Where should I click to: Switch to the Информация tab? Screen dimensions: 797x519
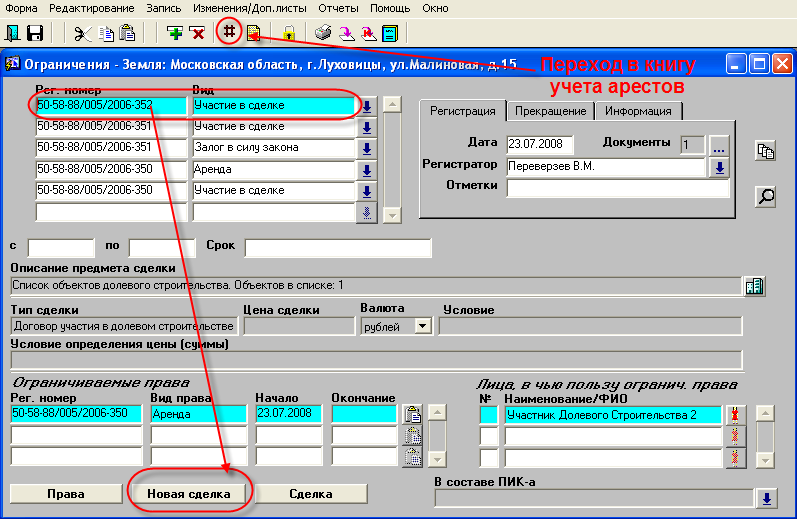(638, 111)
